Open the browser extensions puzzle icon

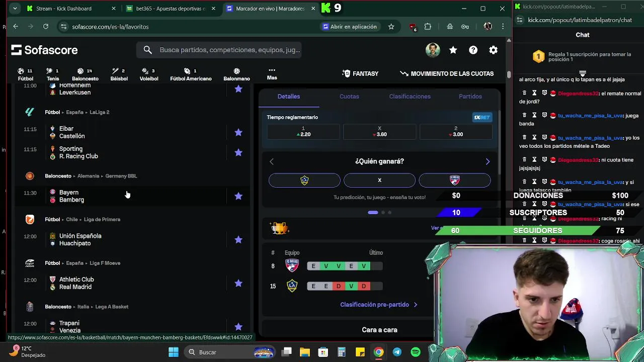point(428,27)
